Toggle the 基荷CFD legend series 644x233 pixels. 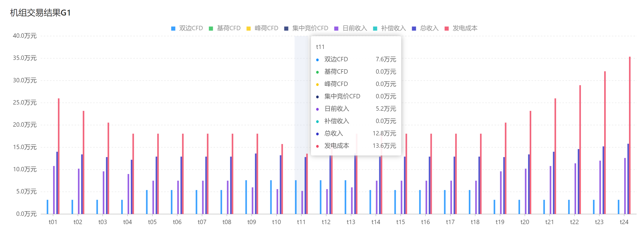click(224, 28)
